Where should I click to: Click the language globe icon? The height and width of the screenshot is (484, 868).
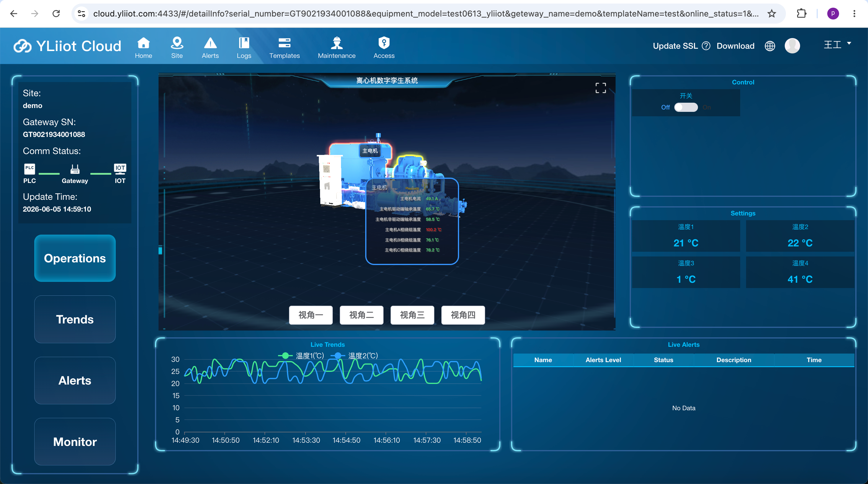tap(770, 46)
